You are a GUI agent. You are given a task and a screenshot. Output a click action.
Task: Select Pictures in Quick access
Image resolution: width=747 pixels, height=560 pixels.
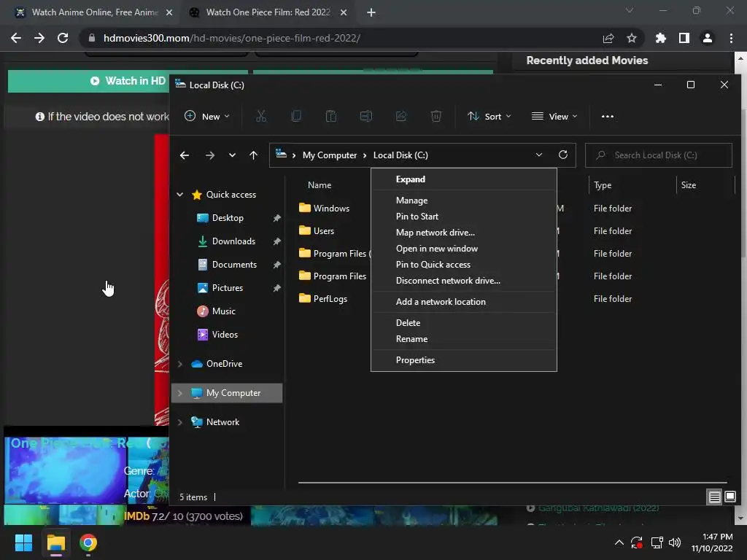pyautogui.click(x=227, y=288)
